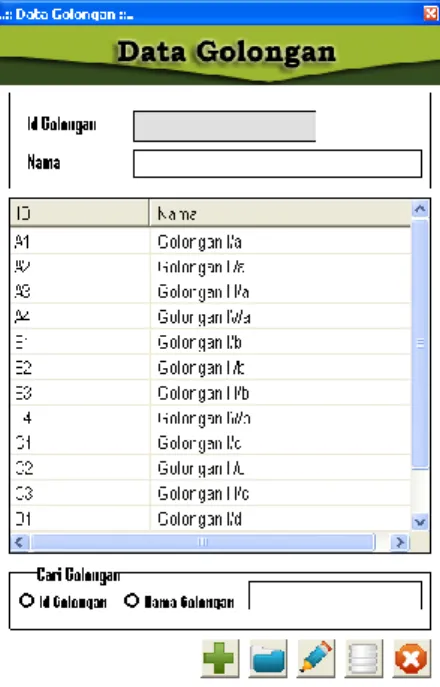This screenshot has width=440, height=687.
Task: Close the Data Golongan window
Action: click(x=431, y=13)
